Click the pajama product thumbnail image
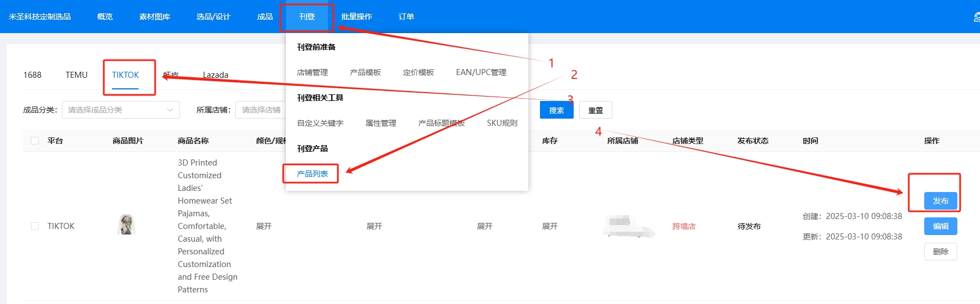980x304 pixels. (127, 225)
